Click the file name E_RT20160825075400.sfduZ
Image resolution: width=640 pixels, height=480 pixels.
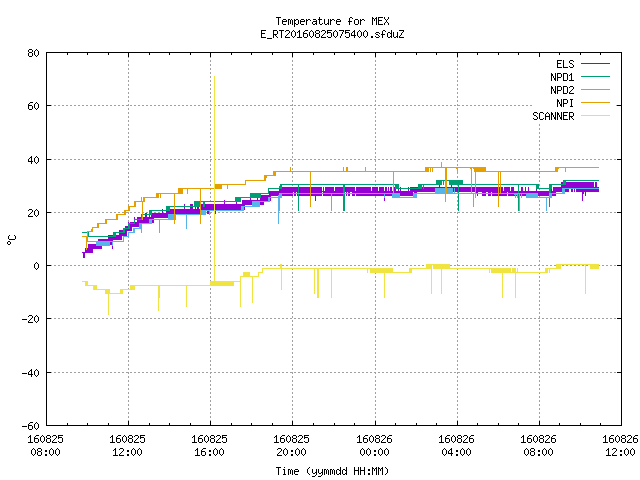(332, 34)
